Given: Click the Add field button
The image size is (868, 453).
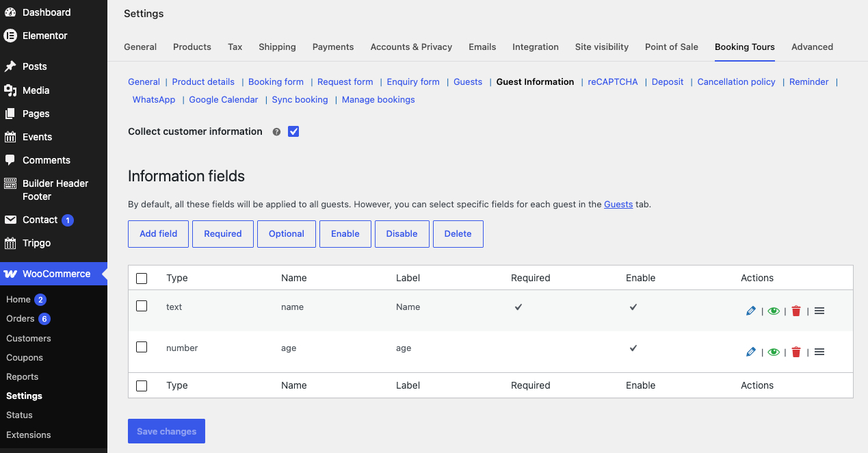Looking at the screenshot, I should (x=158, y=234).
